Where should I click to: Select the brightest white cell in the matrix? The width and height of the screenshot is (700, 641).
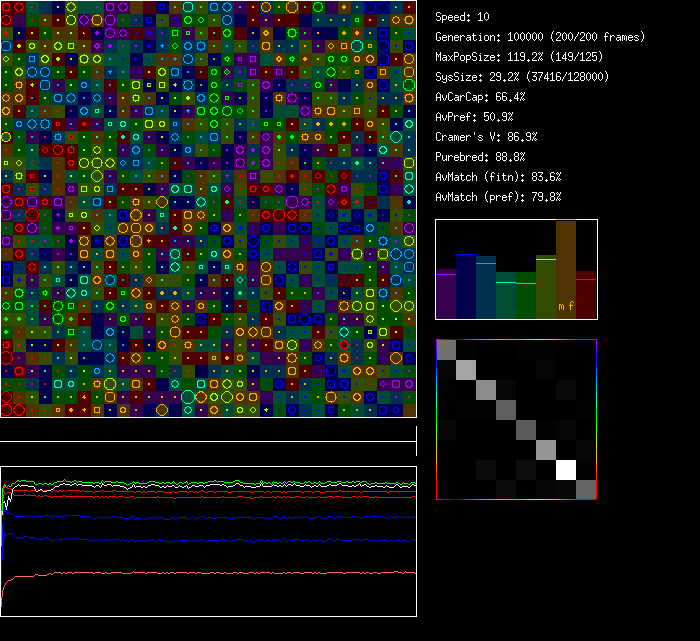567,469
